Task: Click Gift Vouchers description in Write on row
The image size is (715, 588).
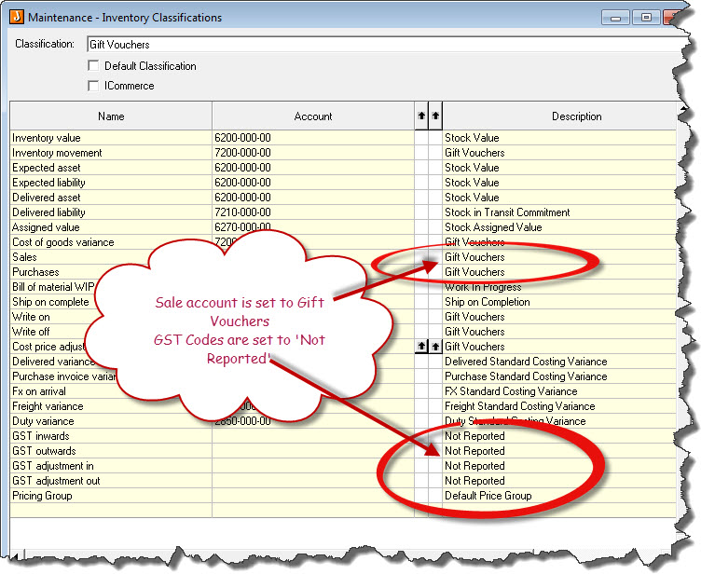Action: (474, 317)
